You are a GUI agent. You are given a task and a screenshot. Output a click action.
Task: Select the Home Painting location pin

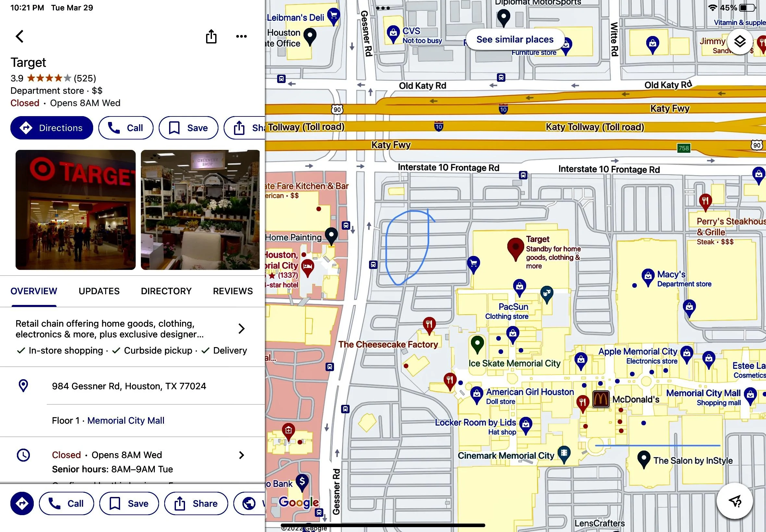(x=331, y=236)
